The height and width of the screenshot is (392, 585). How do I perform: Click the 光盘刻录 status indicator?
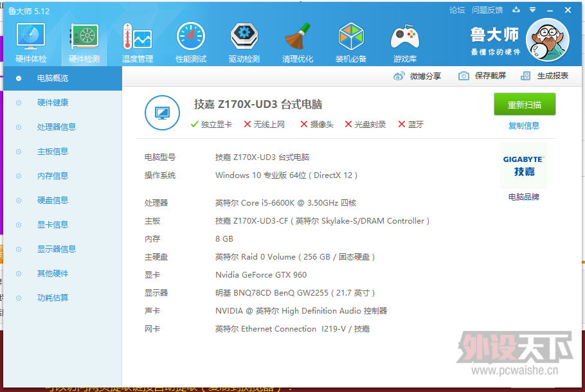point(365,125)
